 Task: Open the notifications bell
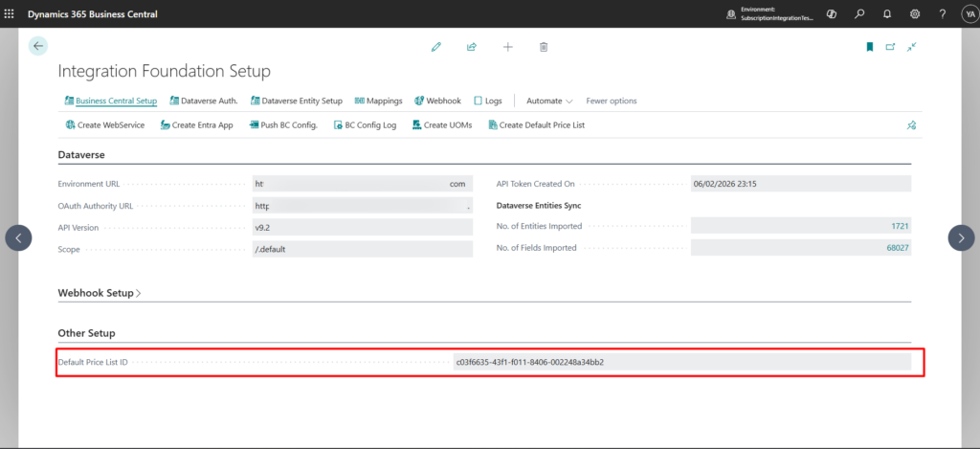887,14
